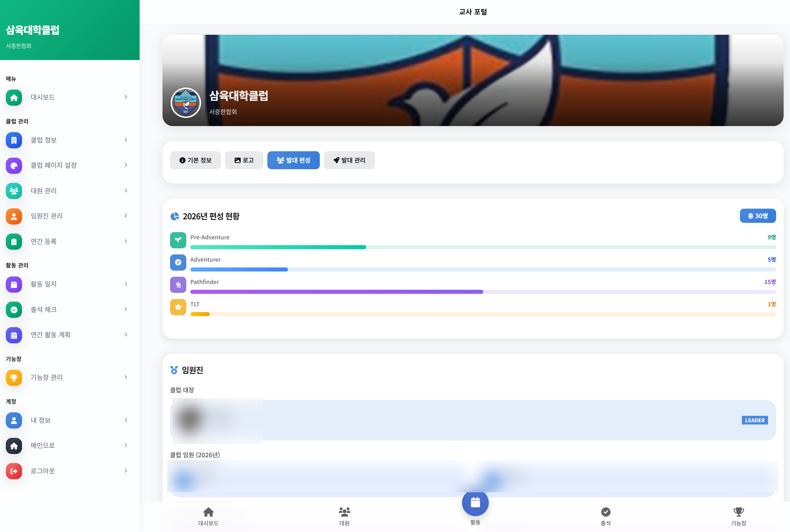Screen dimensions: 790x532
Task: Click the 임원진 관리 officer management icon
Action: (14, 216)
